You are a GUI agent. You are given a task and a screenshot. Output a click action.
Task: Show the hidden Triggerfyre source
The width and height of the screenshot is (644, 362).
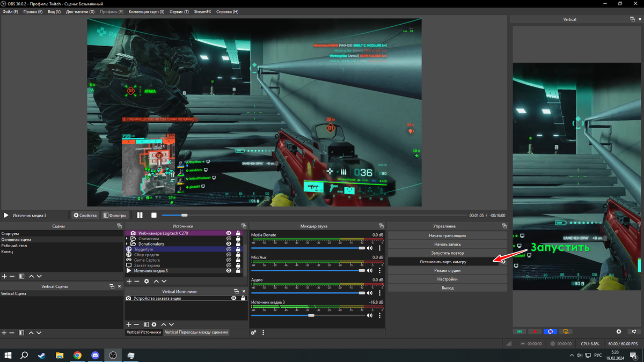point(229,249)
